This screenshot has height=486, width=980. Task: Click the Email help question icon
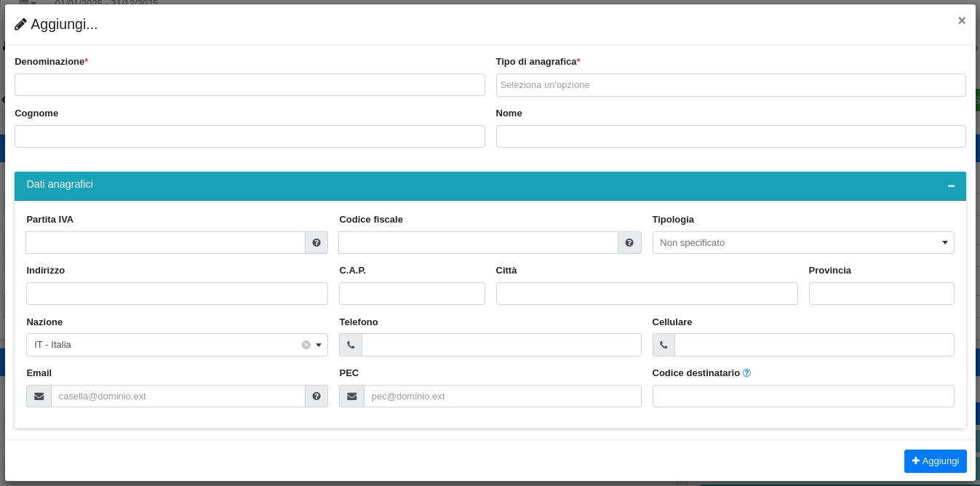[x=316, y=397]
